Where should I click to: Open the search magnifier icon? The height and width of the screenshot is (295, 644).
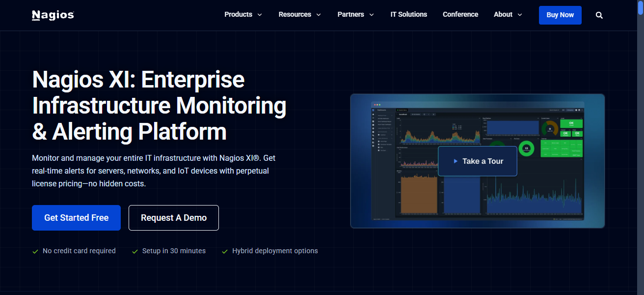point(599,15)
